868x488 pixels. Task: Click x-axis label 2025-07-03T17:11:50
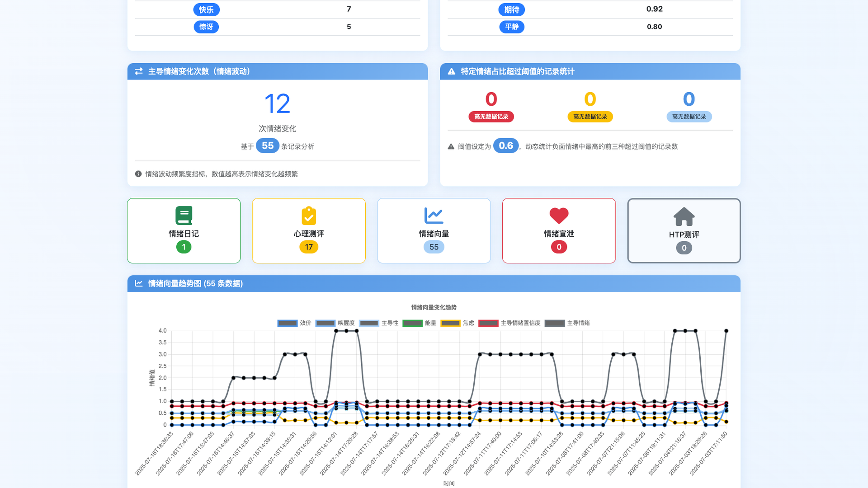[x=708, y=453]
